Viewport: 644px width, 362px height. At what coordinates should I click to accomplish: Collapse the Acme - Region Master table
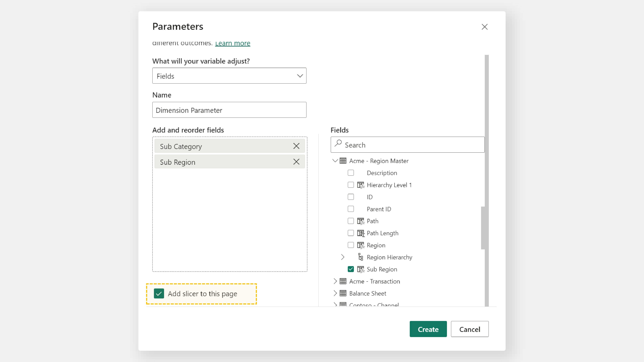click(335, 161)
